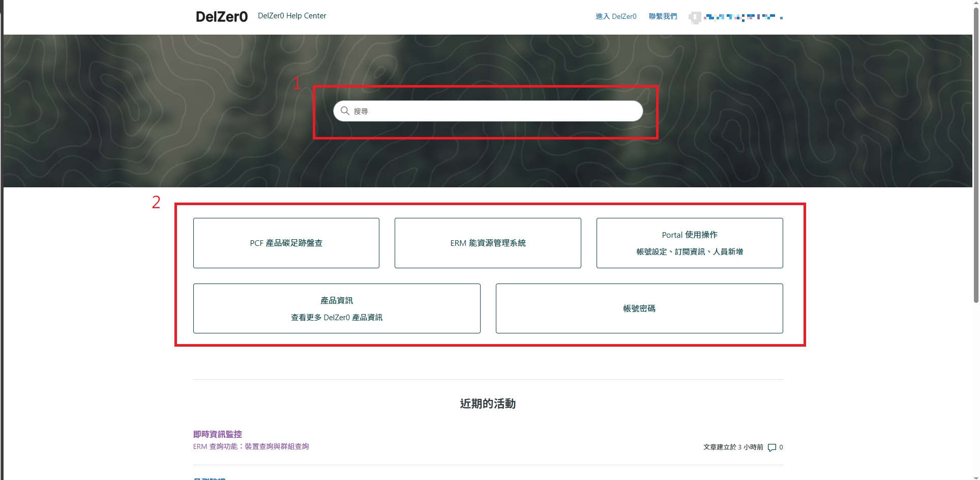This screenshot has height=480, width=980.
Task: Click the user avatar icon in top-right corner
Action: tap(695, 17)
